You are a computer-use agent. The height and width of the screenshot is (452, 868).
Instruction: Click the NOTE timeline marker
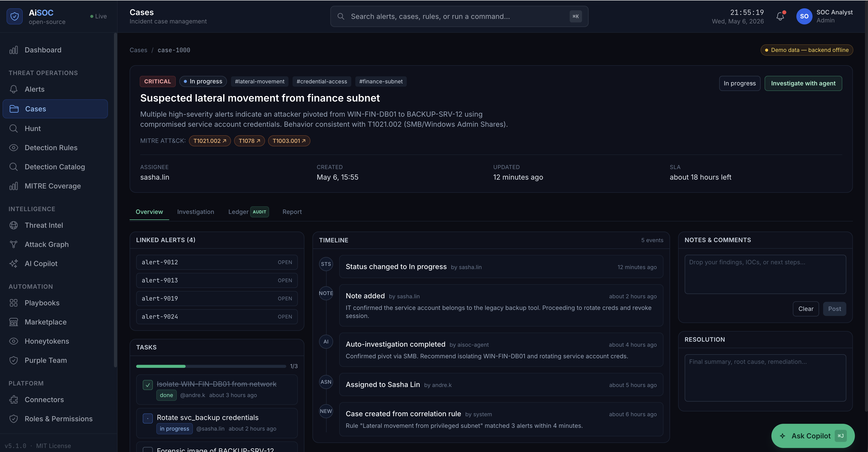click(x=326, y=293)
